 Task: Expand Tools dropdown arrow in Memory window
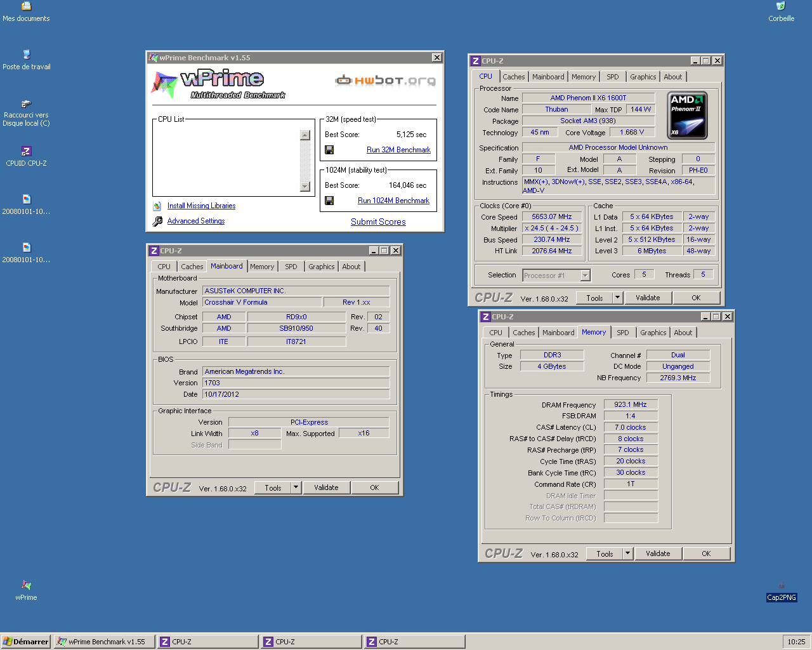(x=627, y=554)
